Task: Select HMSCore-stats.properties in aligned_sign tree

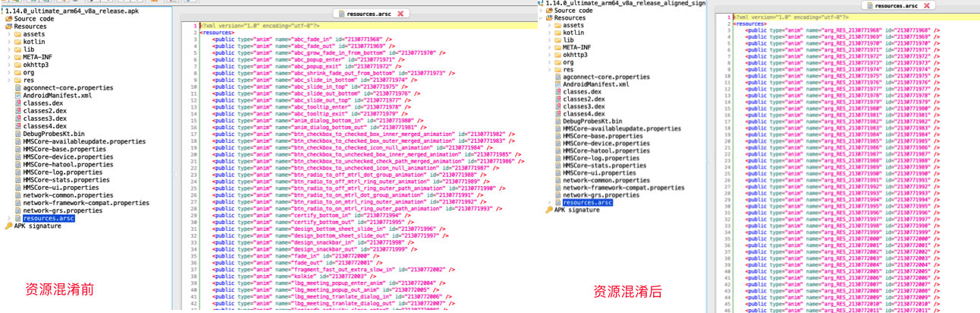Action: 605,165
